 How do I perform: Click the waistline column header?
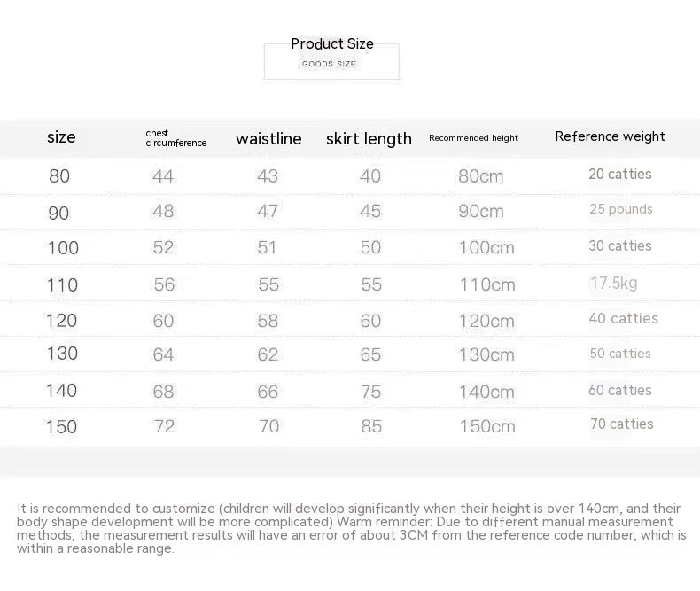coord(268,139)
